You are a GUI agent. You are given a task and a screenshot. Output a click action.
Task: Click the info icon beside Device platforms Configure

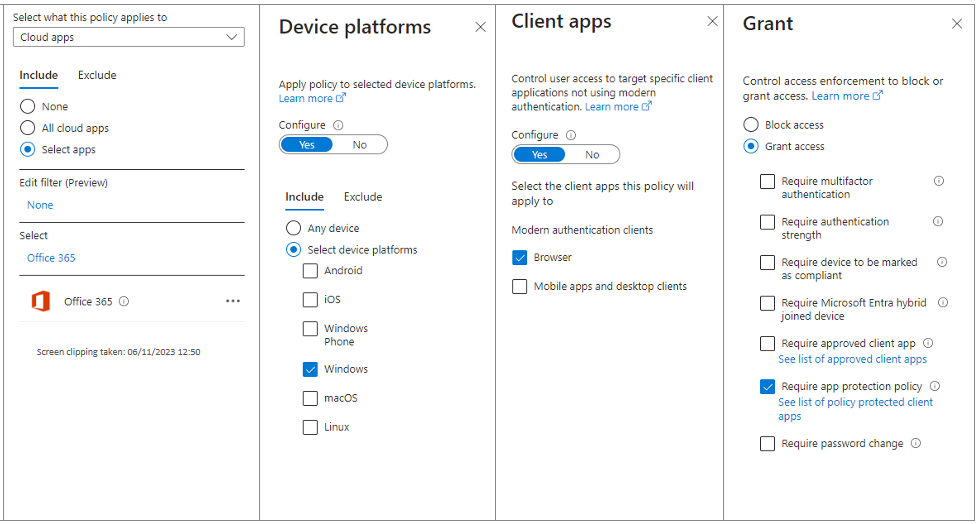click(338, 125)
